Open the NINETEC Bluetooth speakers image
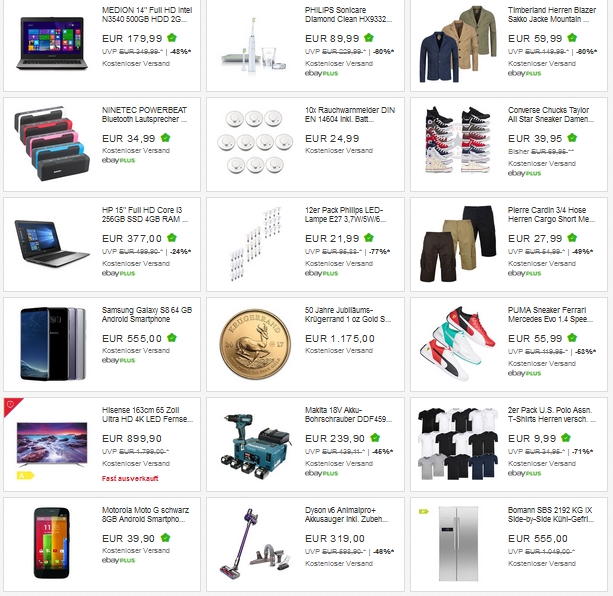 tap(52, 144)
